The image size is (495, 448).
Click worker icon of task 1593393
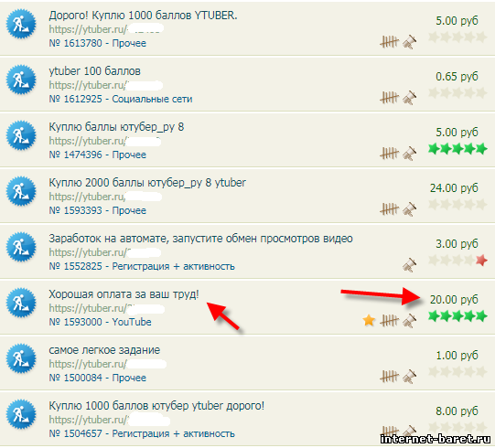click(21, 191)
